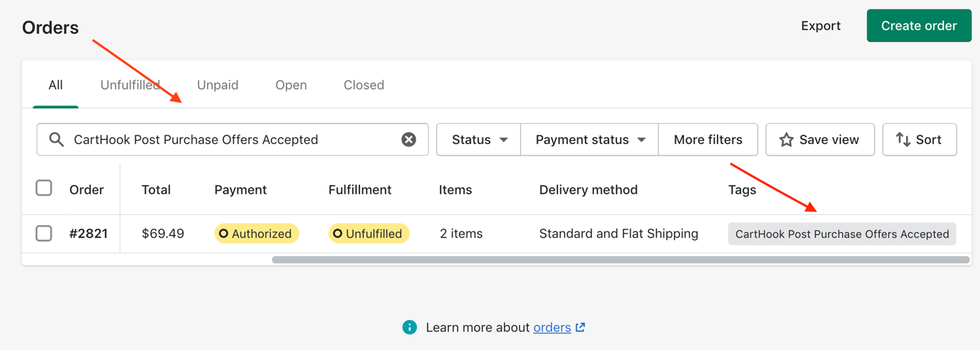Click the Export button
Screen dimensions: 980x350
(821, 26)
